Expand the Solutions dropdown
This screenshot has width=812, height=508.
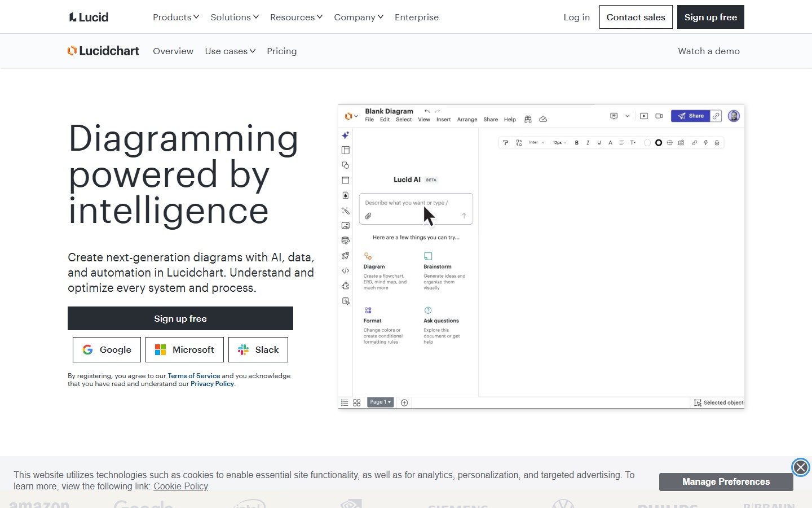pos(235,17)
